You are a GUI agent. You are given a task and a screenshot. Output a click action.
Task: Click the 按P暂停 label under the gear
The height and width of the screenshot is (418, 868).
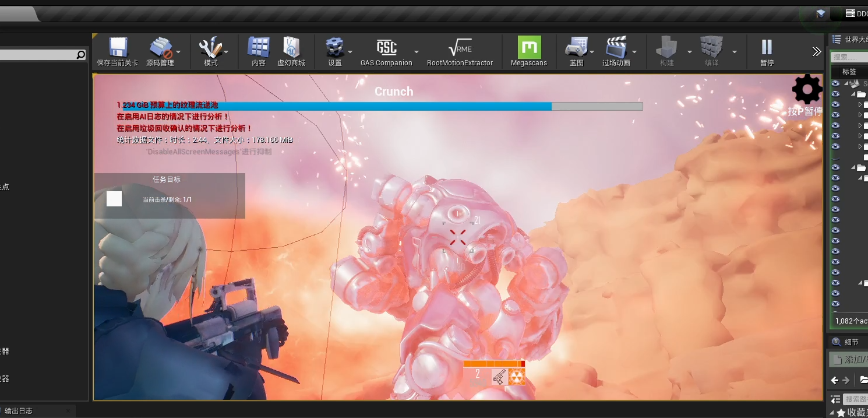pos(805,111)
